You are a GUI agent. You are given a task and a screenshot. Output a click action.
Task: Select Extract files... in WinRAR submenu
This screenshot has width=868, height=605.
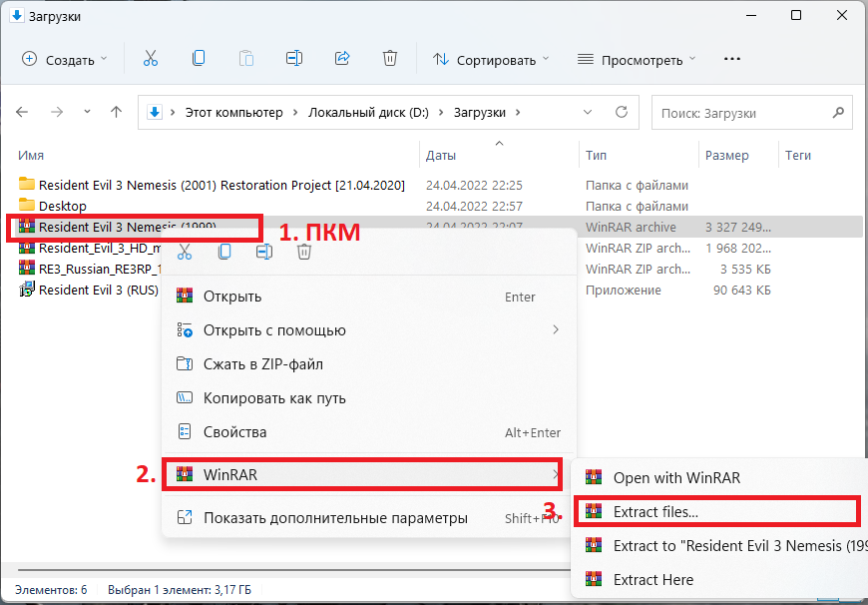pos(718,512)
